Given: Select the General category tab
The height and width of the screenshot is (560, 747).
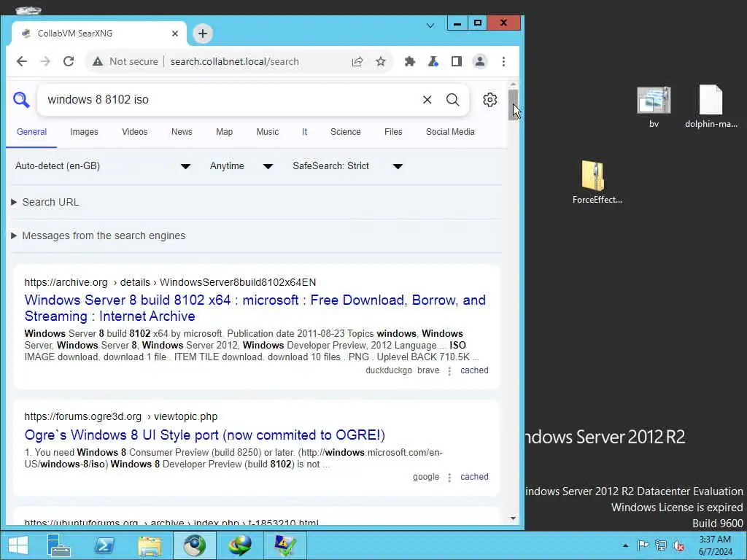Looking at the screenshot, I should coord(31,132).
